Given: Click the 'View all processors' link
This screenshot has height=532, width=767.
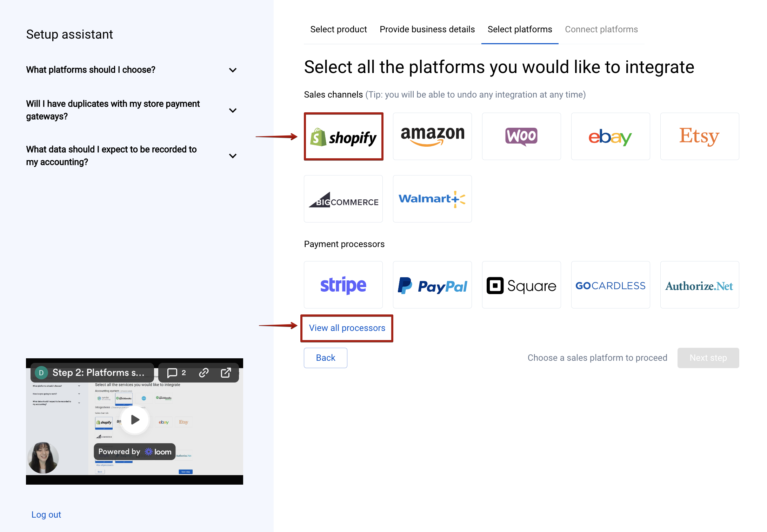Looking at the screenshot, I should click(347, 327).
